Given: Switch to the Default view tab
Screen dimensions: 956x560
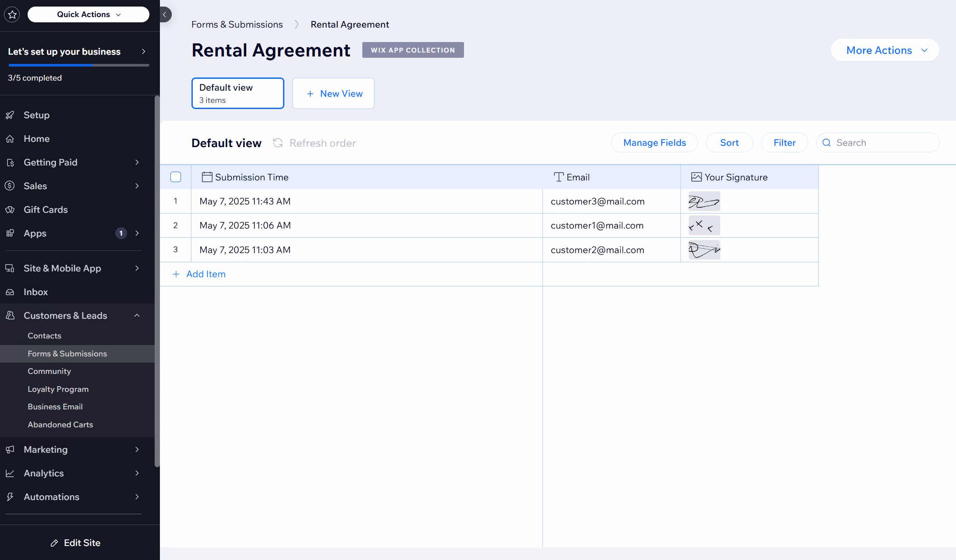Looking at the screenshot, I should pyautogui.click(x=237, y=93).
